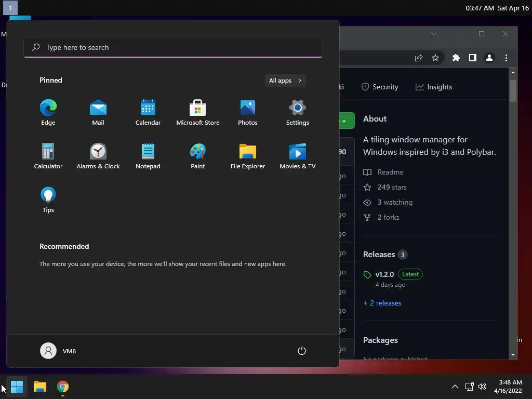
Task: Open Edge from pinned apps
Action: [x=48, y=113]
